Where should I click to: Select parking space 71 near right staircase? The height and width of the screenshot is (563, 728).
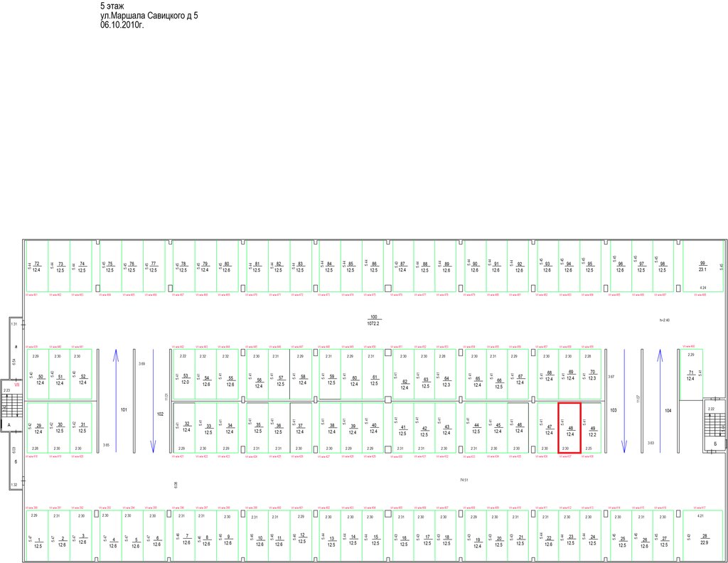click(x=691, y=374)
